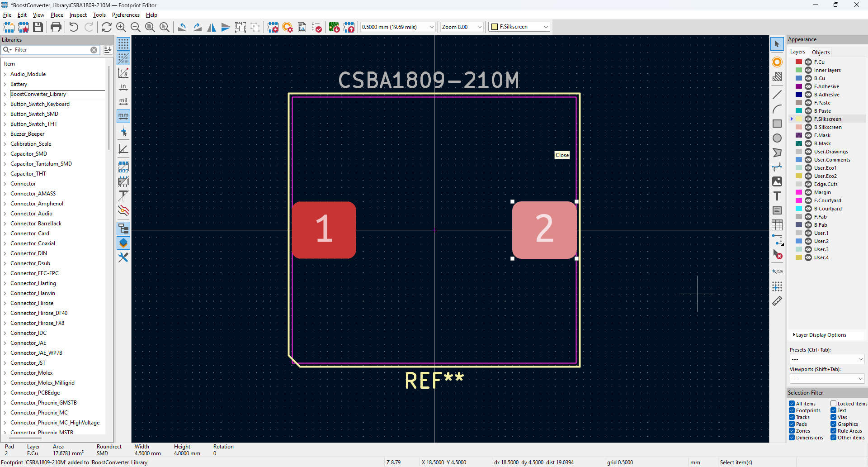Click the Undo arrow icon
Screen dimensions: 868x467
pos(74,27)
